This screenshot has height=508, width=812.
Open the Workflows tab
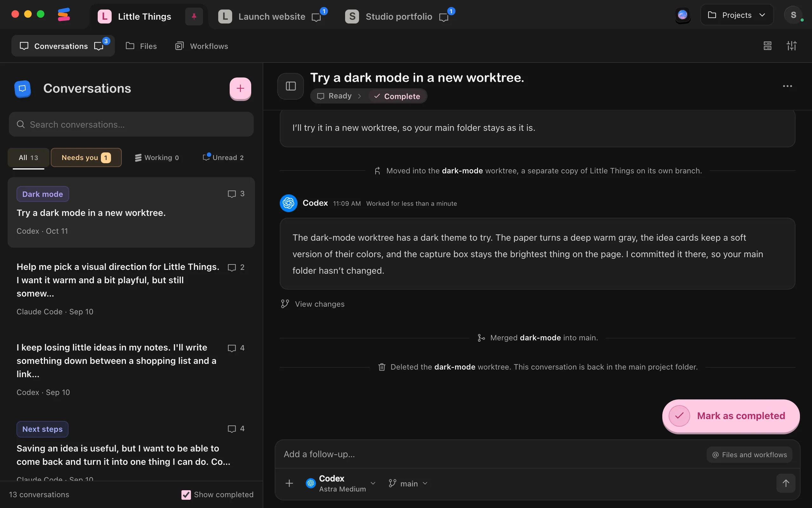202,46
